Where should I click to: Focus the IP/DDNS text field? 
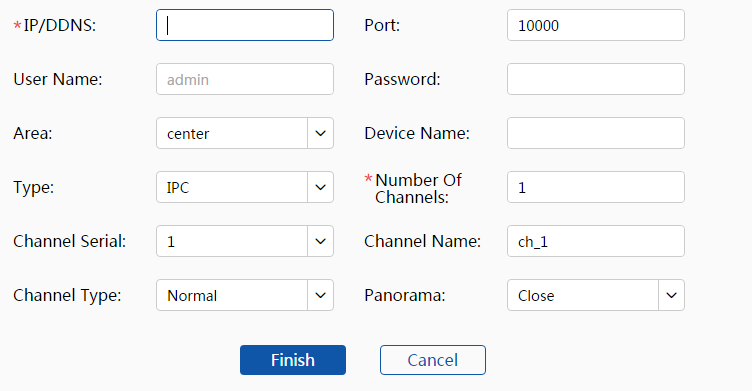pyautogui.click(x=245, y=25)
